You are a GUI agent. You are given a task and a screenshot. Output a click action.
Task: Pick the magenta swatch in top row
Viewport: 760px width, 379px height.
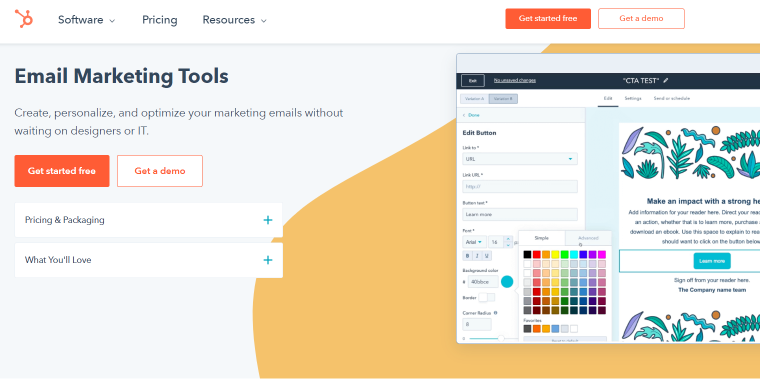602,254
